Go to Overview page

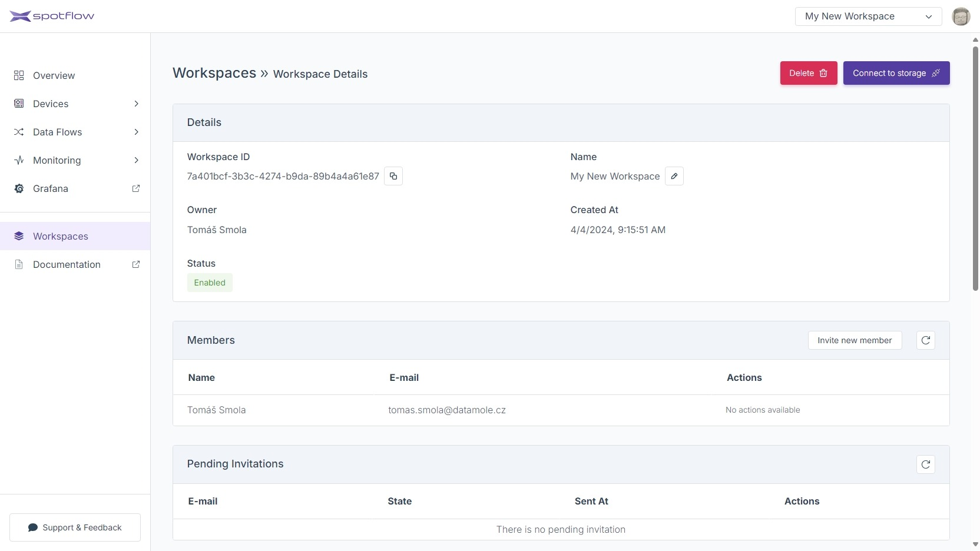75,75
